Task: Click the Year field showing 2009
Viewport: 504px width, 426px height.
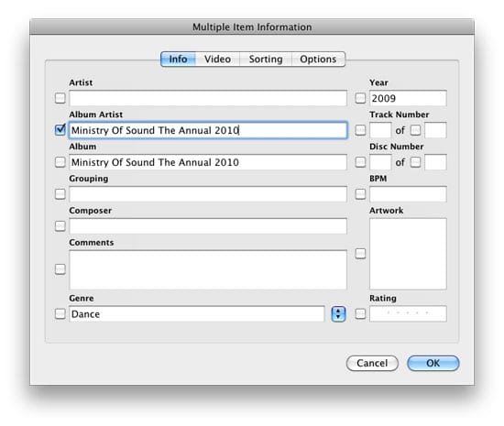Action: (408, 98)
